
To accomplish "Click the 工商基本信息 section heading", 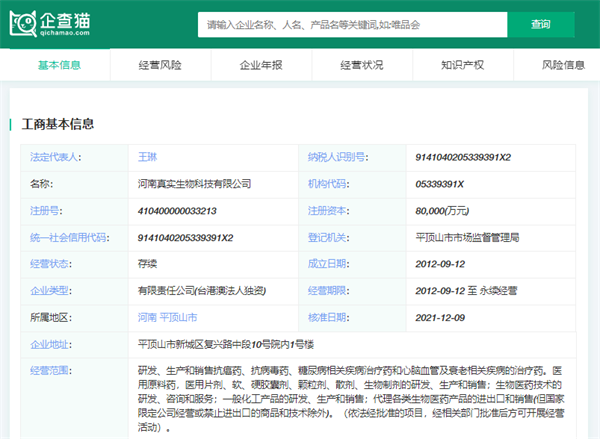I will pyautogui.click(x=58, y=124).
